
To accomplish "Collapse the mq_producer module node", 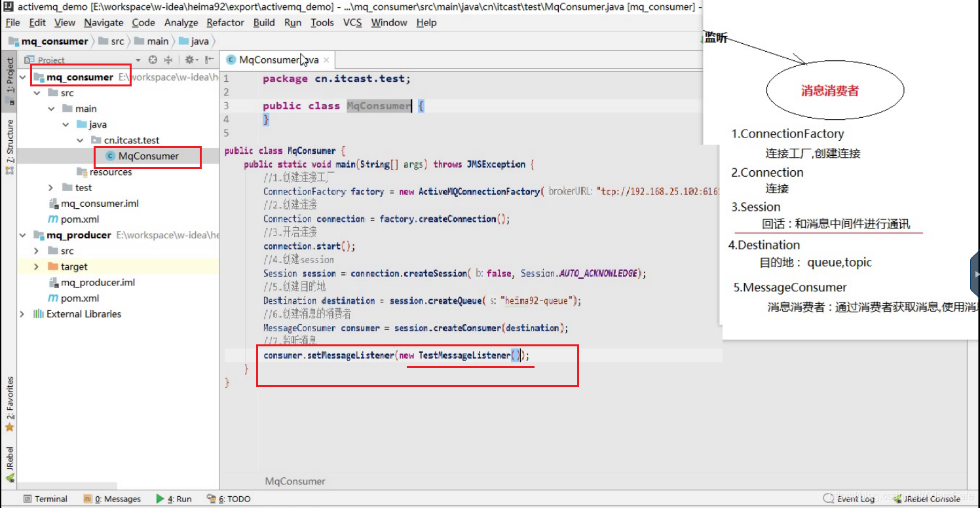I will coord(24,235).
